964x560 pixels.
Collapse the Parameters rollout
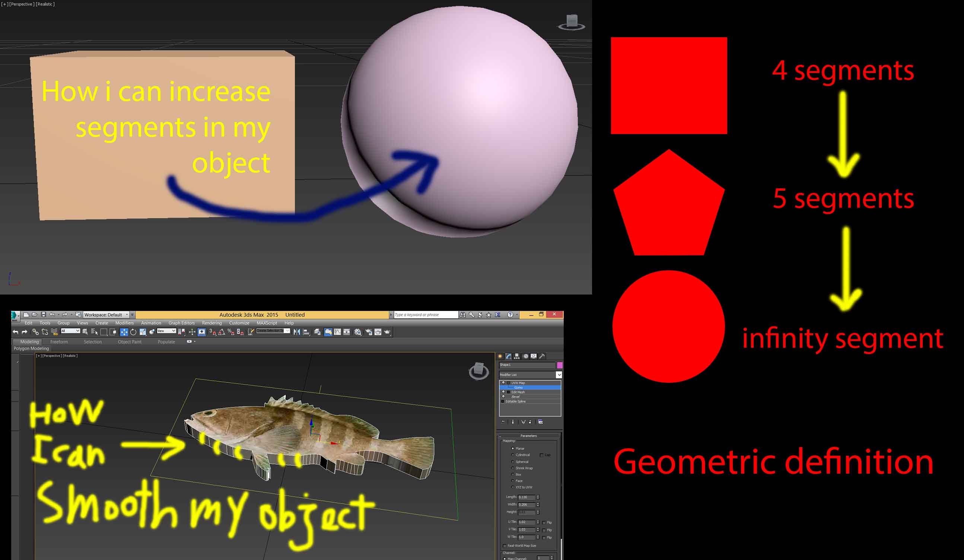[528, 436]
